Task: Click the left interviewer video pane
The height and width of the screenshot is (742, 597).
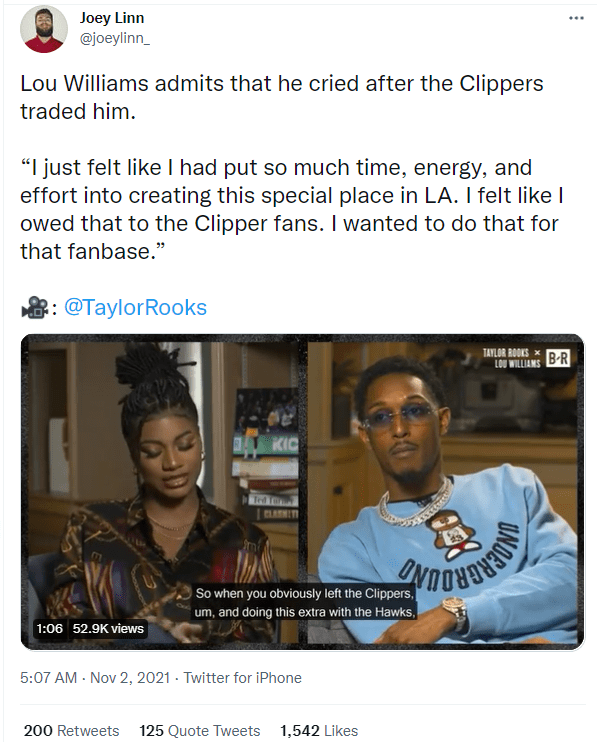Action: tap(163, 492)
